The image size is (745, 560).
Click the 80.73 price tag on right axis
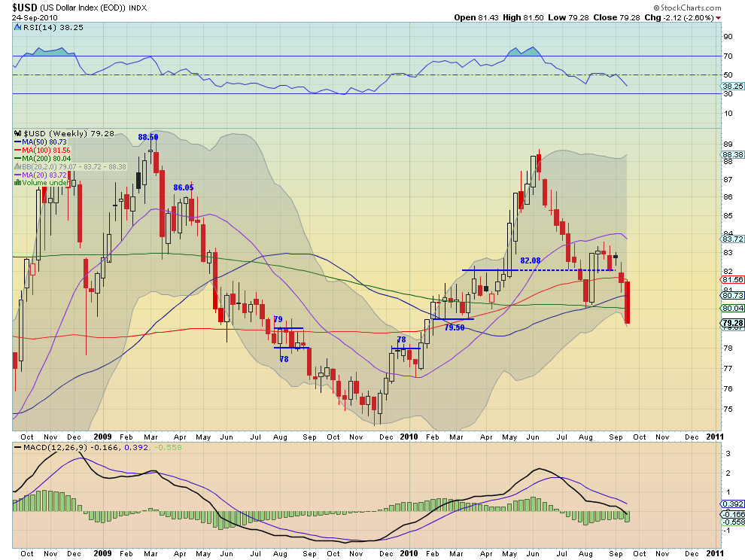click(x=733, y=295)
